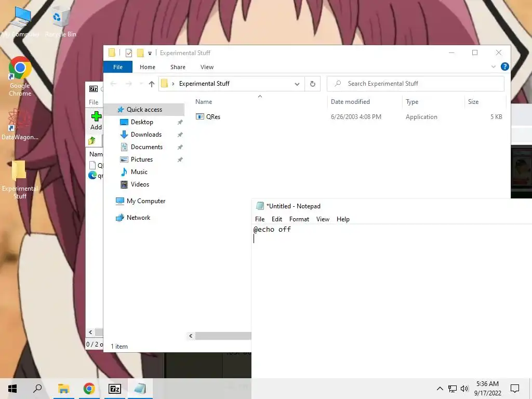The image size is (532, 399).
Task: Click scroll-left arrow in Explorer file list
Action: click(191, 336)
